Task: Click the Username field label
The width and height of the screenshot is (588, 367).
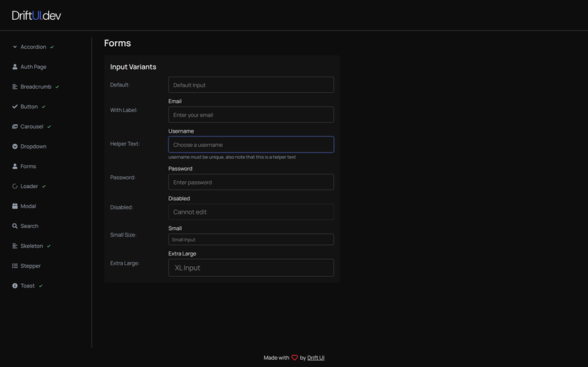Action: coord(181,131)
